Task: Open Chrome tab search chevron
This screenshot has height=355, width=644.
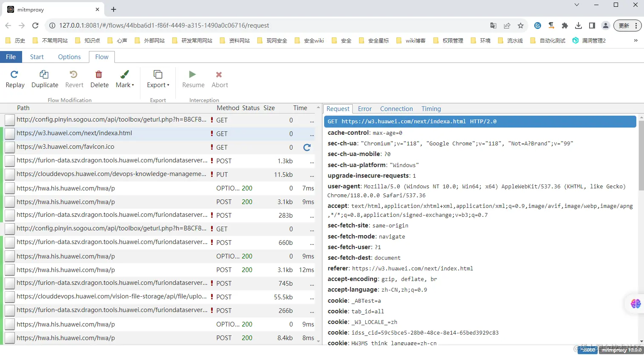Action: click(x=577, y=5)
